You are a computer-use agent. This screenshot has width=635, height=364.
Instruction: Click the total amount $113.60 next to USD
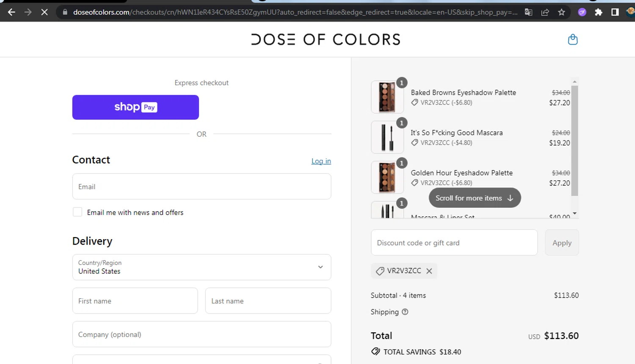click(x=561, y=336)
